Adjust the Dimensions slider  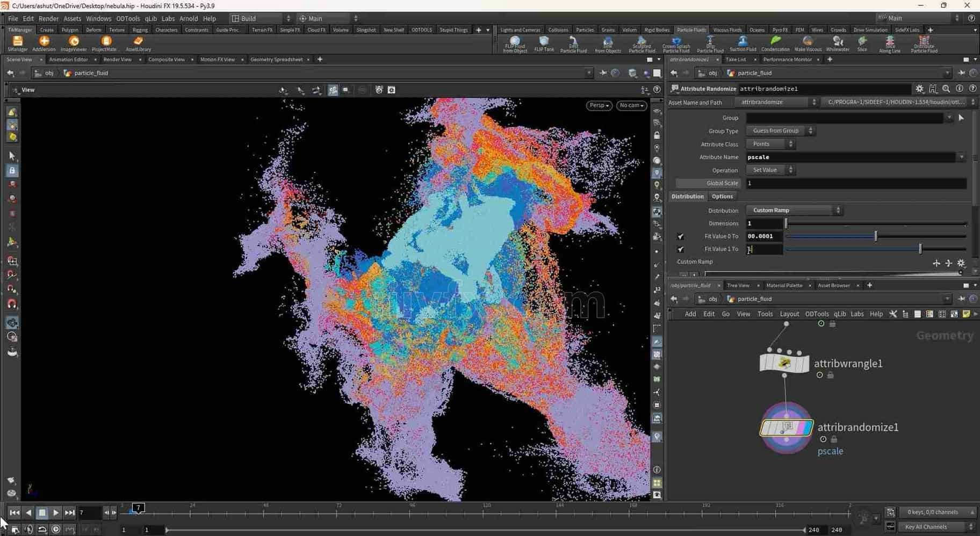876,223
